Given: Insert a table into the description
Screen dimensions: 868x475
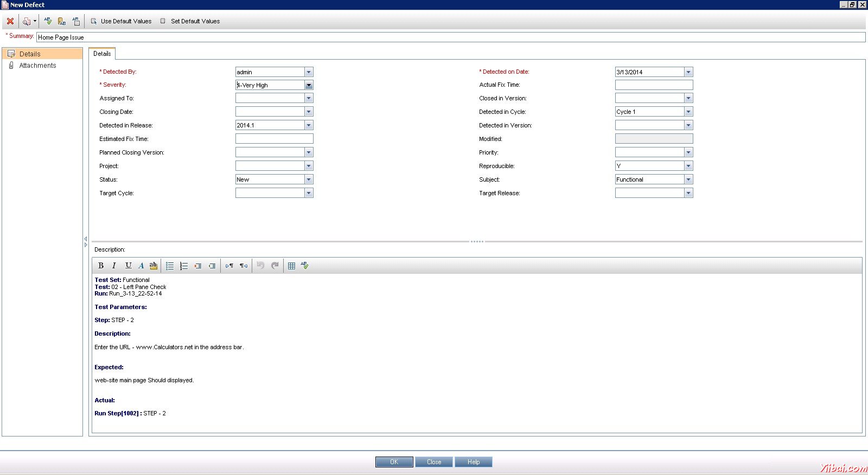Looking at the screenshot, I should tap(291, 266).
